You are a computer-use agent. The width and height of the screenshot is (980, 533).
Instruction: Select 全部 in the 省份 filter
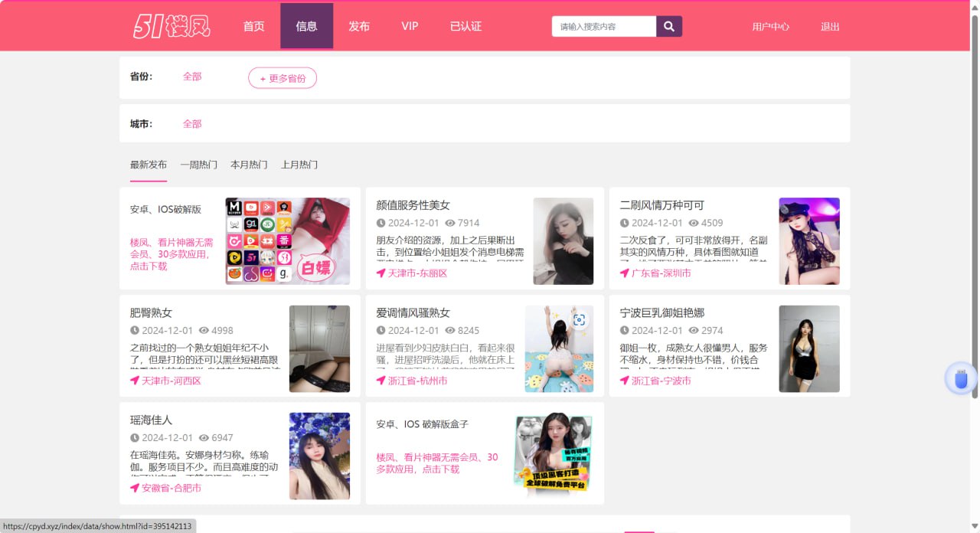(x=192, y=77)
